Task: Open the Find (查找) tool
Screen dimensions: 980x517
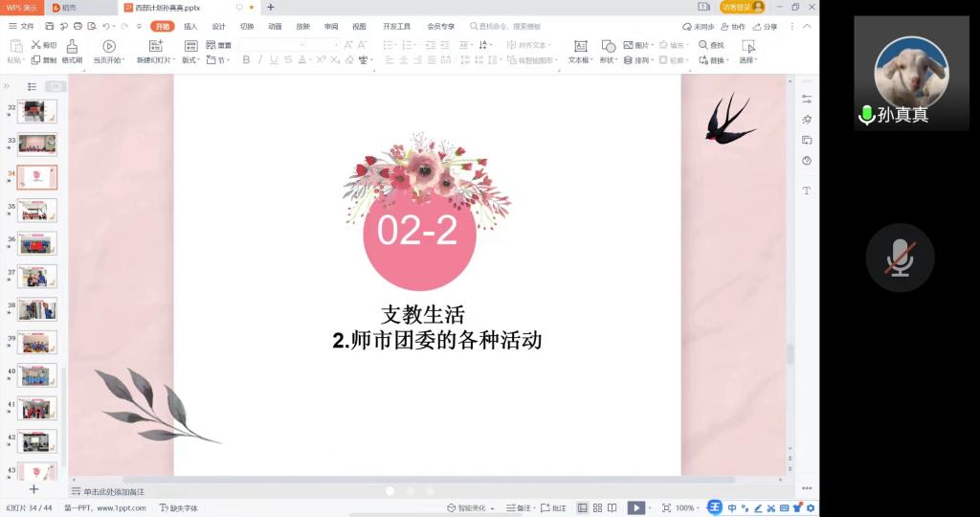Action: click(x=711, y=45)
